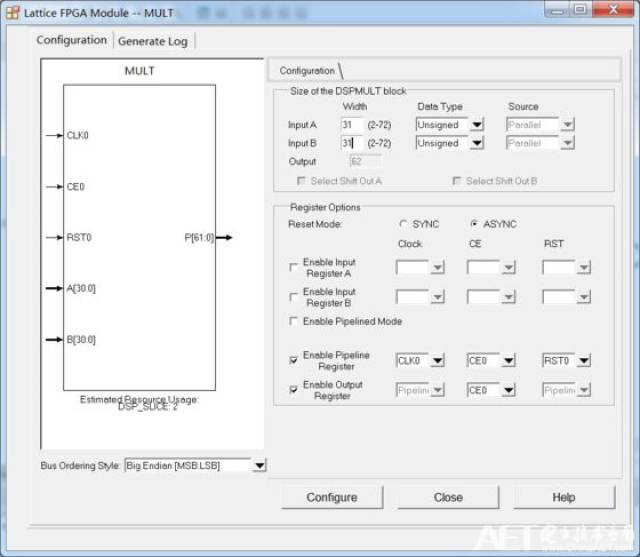Screen dimensions: 640x557
Task: Expand the Bus Ordering Style dropdown
Action: (259, 466)
